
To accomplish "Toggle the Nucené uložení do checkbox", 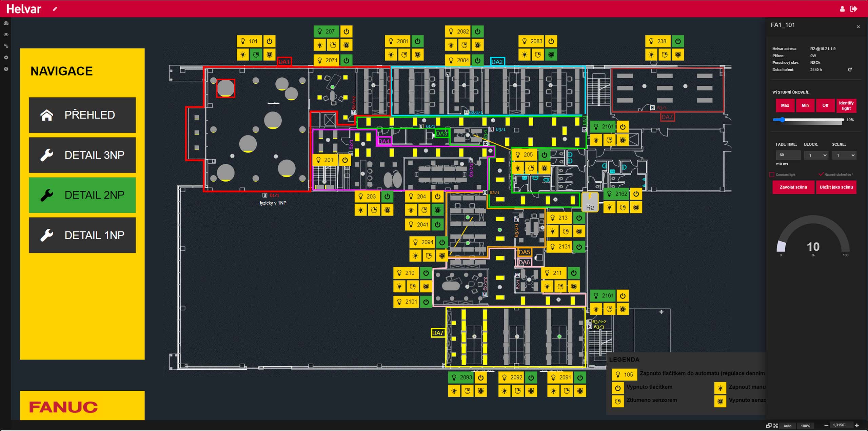I will click(821, 175).
